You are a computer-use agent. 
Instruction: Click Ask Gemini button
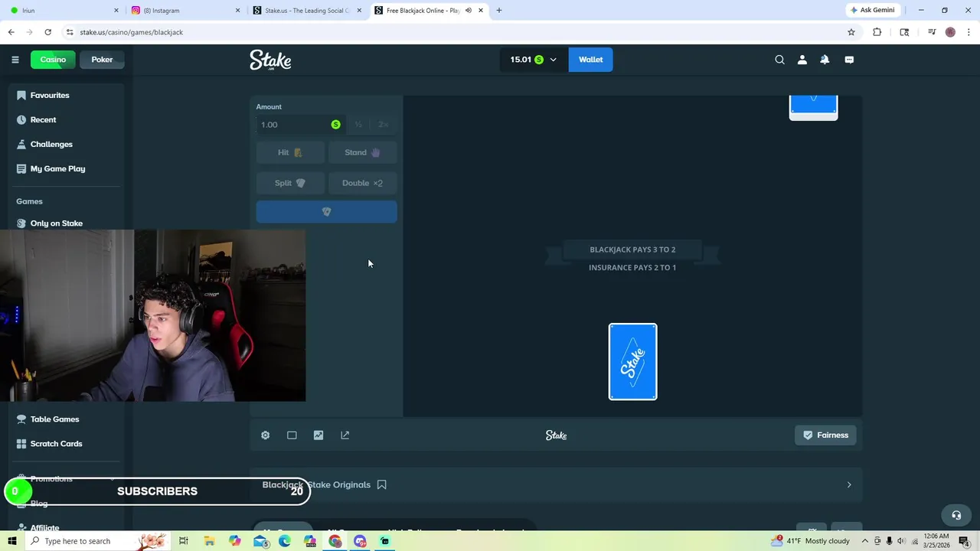click(871, 11)
